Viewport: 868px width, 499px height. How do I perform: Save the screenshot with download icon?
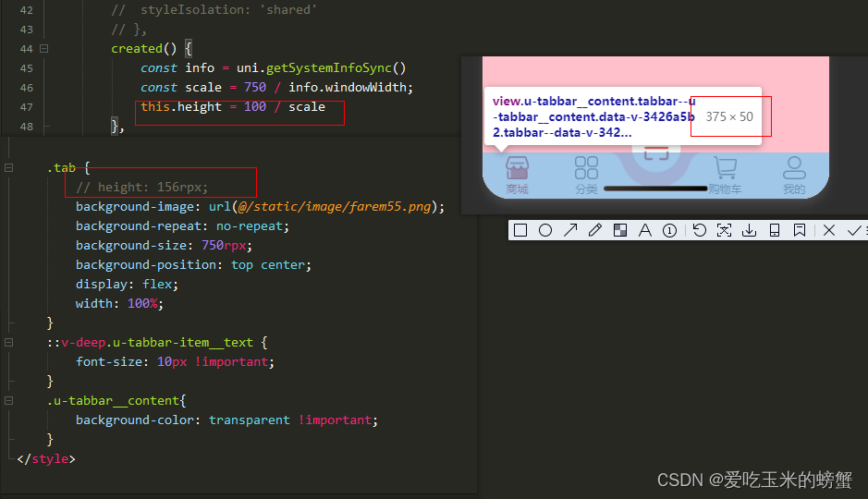749,230
